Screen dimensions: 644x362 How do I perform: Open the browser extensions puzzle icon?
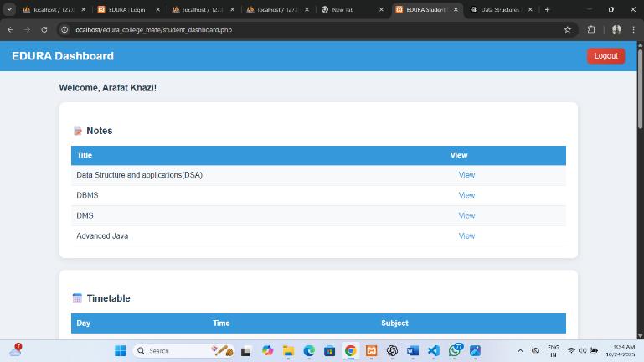[591, 29]
